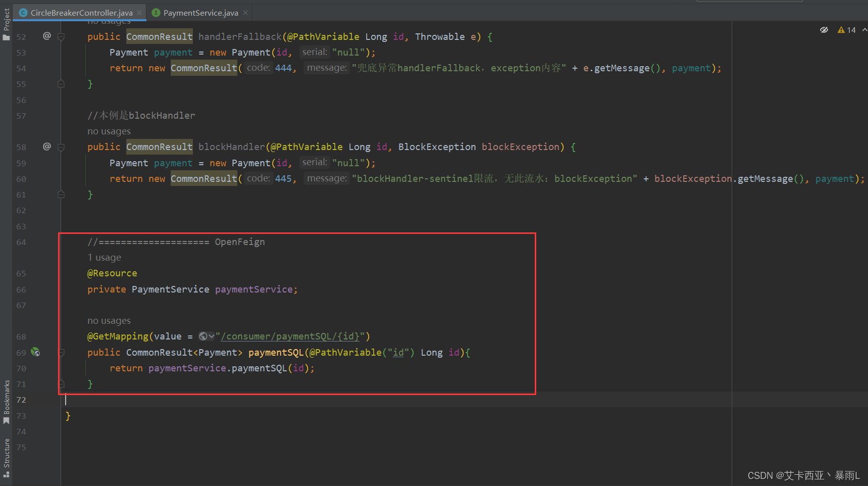
Task: Close the CircleBreakerController.java tab
Action: (x=139, y=13)
